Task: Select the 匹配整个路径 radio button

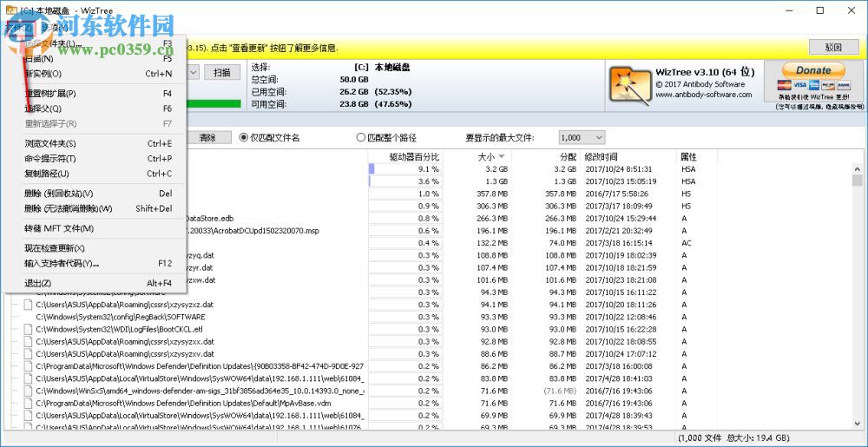Action: (361, 138)
